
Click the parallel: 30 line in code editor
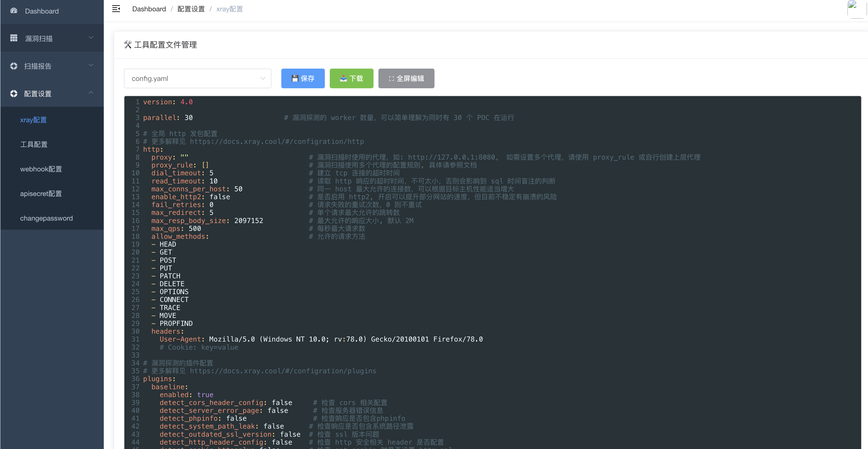point(168,118)
